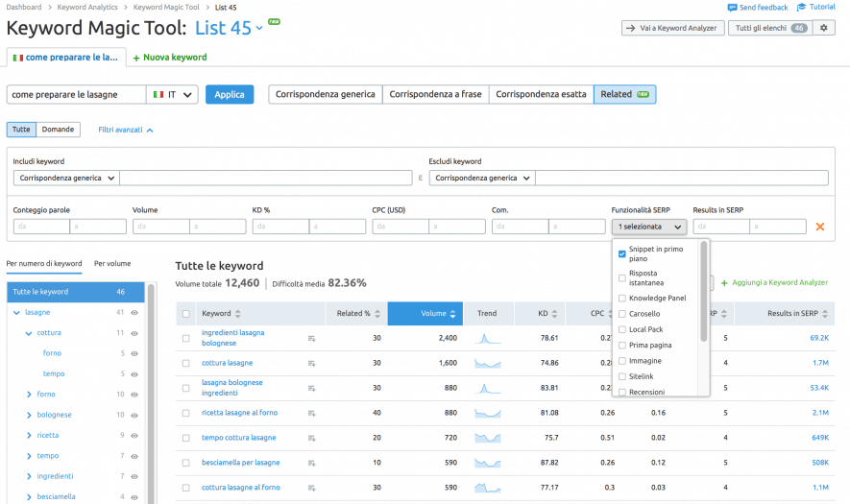
Task: Collapse the lasagne tree group
Action: coord(16,313)
